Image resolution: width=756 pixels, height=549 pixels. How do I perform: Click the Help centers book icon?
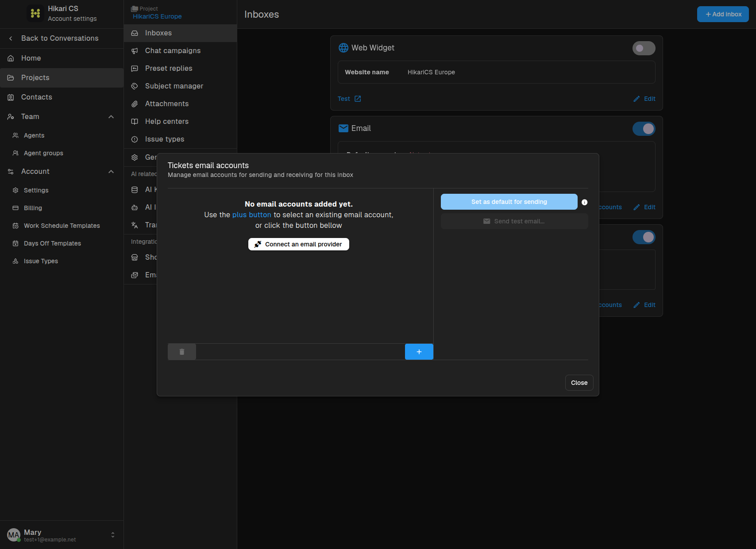coord(135,122)
